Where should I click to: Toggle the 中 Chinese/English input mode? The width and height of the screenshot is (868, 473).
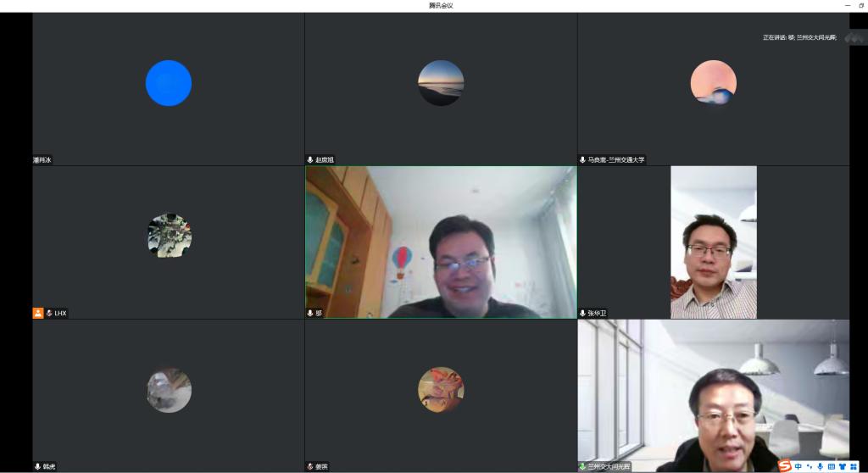pyautogui.click(x=798, y=466)
